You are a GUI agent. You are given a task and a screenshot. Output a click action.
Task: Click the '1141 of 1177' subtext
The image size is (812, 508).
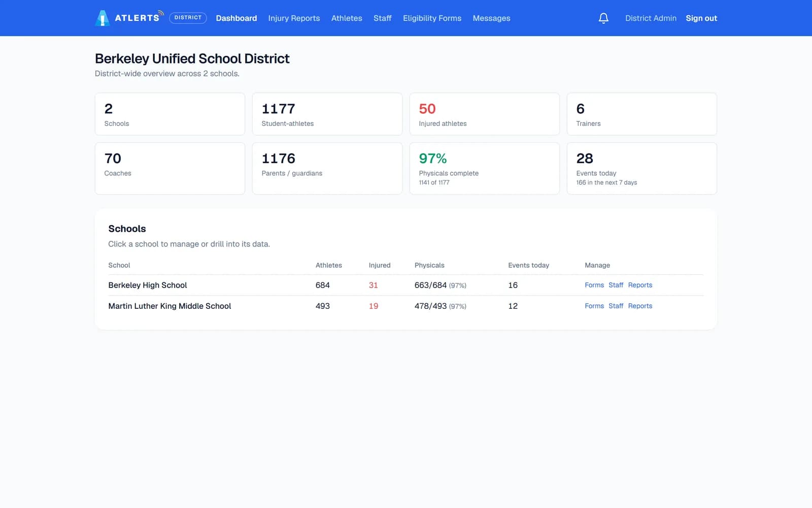click(434, 182)
